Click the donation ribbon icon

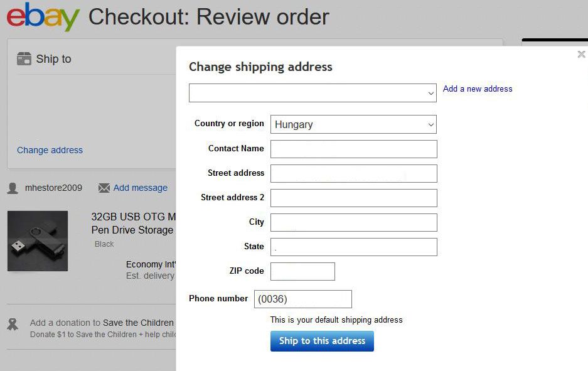tap(13, 325)
